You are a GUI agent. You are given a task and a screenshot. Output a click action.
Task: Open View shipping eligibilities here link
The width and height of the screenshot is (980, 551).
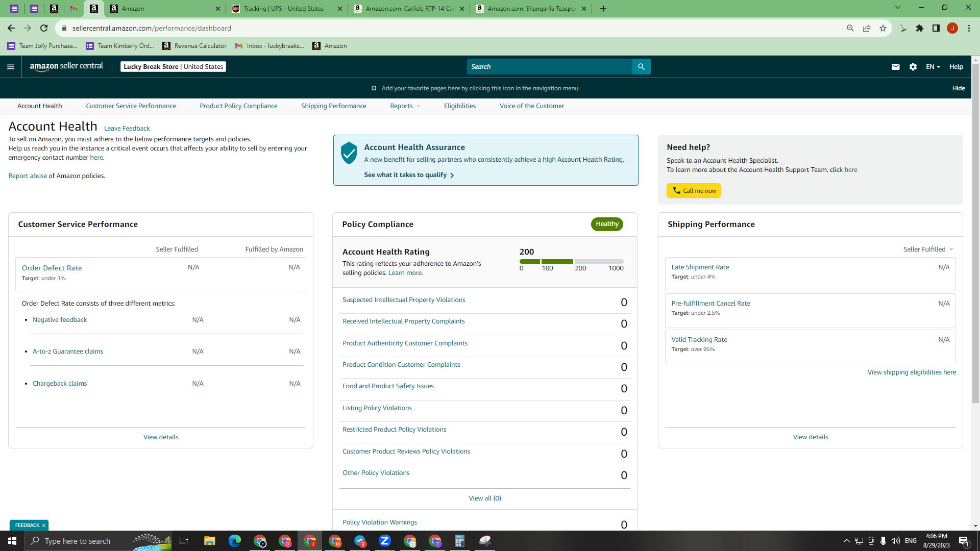(x=912, y=372)
